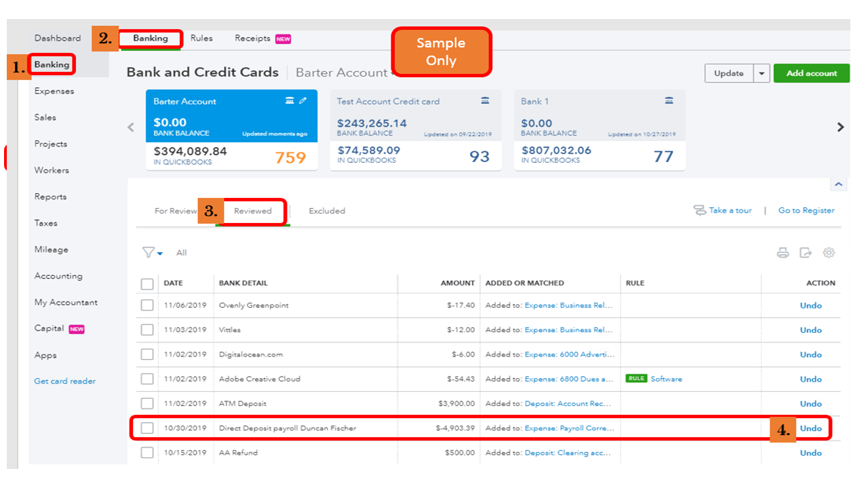
Task: Open the table settings gear icon
Action: (x=829, y=252)
